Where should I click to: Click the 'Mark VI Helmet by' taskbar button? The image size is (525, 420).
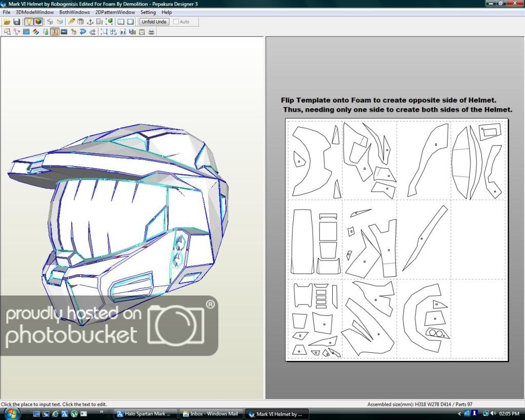pyautogui.click(x=276, y=414)
